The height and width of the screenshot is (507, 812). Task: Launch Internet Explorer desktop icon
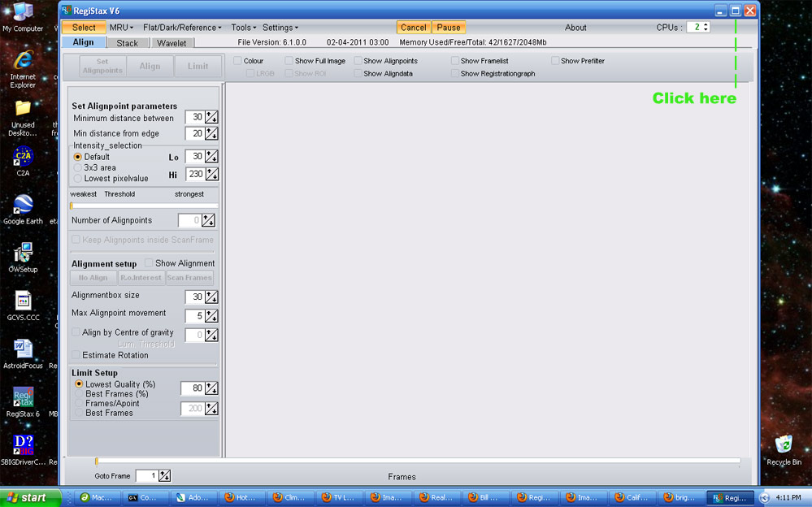[23, 69]
